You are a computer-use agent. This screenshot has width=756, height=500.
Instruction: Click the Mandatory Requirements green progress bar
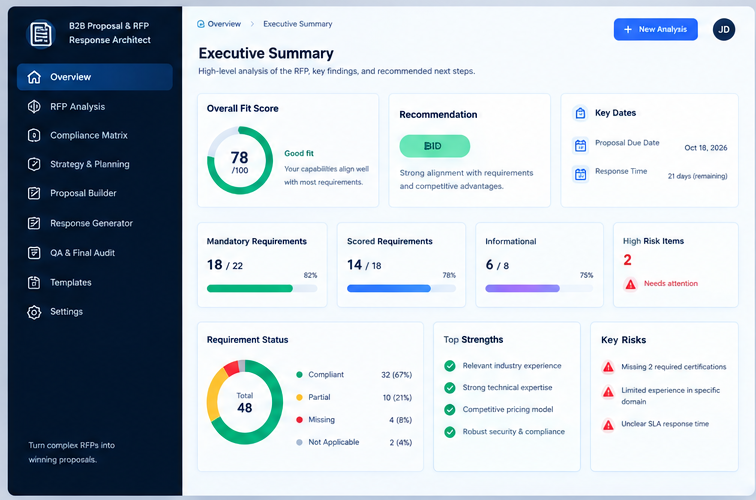click(x=262, y=288)
